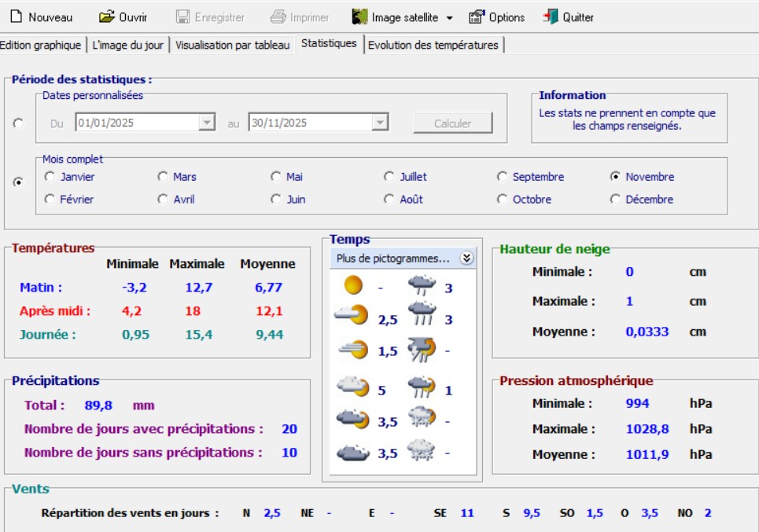Select the Janvier month radio button
This screenshot has height=532, width=759.
tap(50, 177)
